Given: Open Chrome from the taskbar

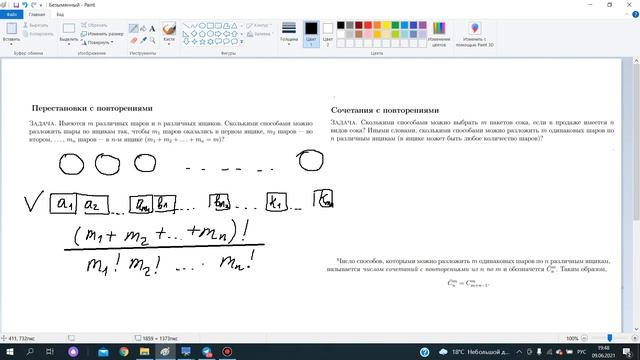Looking at the screenshot, I should coord(124,351).
